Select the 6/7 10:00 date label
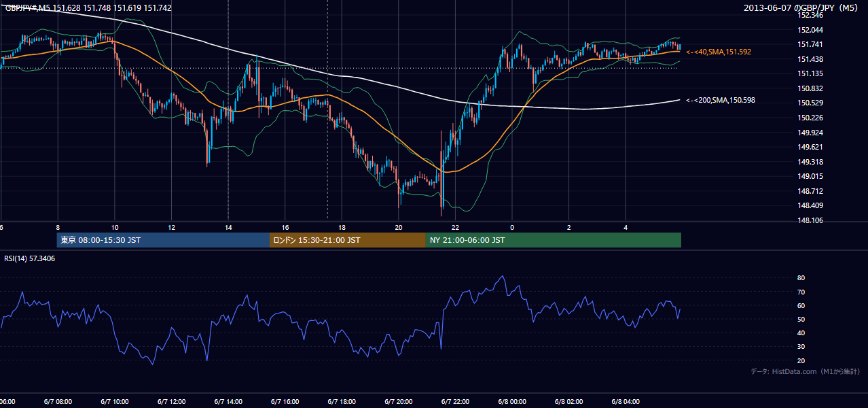This screenshot has height=408, width=868. coord(115,402)
